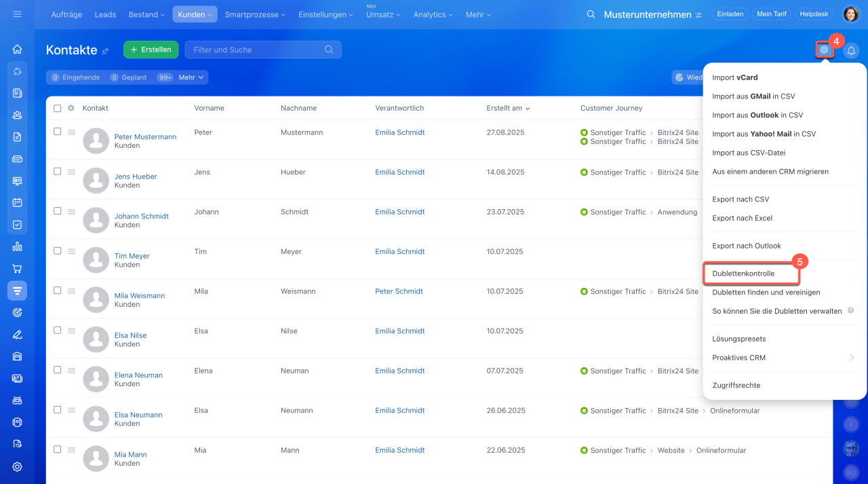
Task: Open row menu for Tim Meyer
Action: pos(71,251)
